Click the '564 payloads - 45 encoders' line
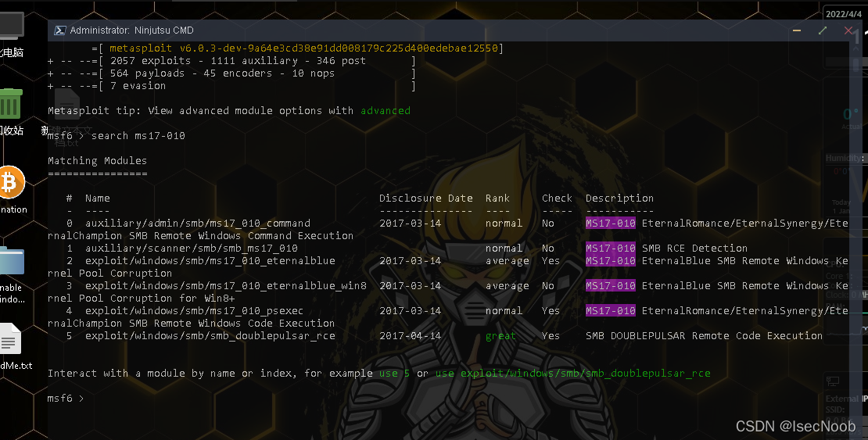 coord(231,73)
